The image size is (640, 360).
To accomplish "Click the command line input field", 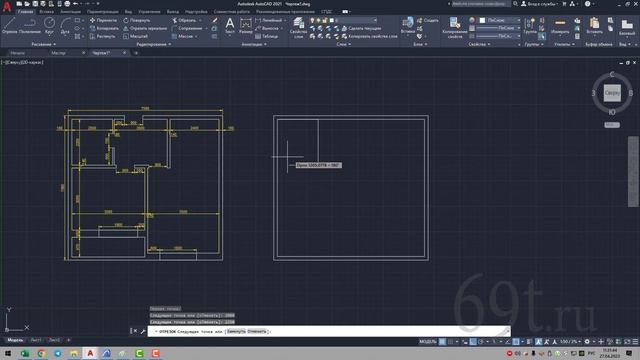I will click(329, 331).
